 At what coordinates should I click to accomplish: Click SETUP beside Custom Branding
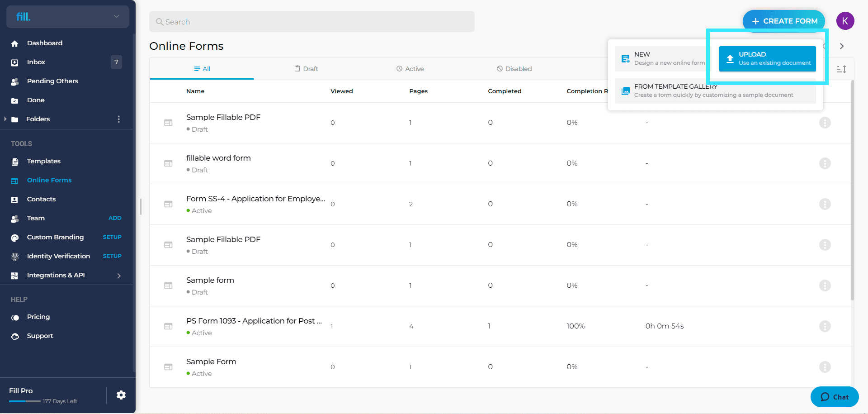tap(112, 237)
